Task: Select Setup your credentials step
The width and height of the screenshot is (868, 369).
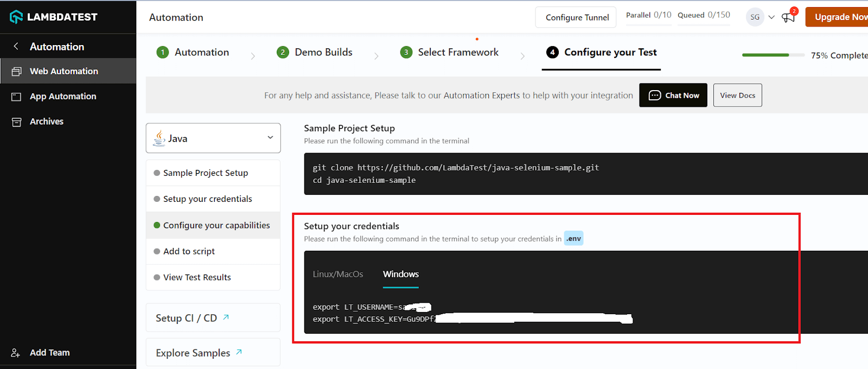Action: [x=213, y=199]
